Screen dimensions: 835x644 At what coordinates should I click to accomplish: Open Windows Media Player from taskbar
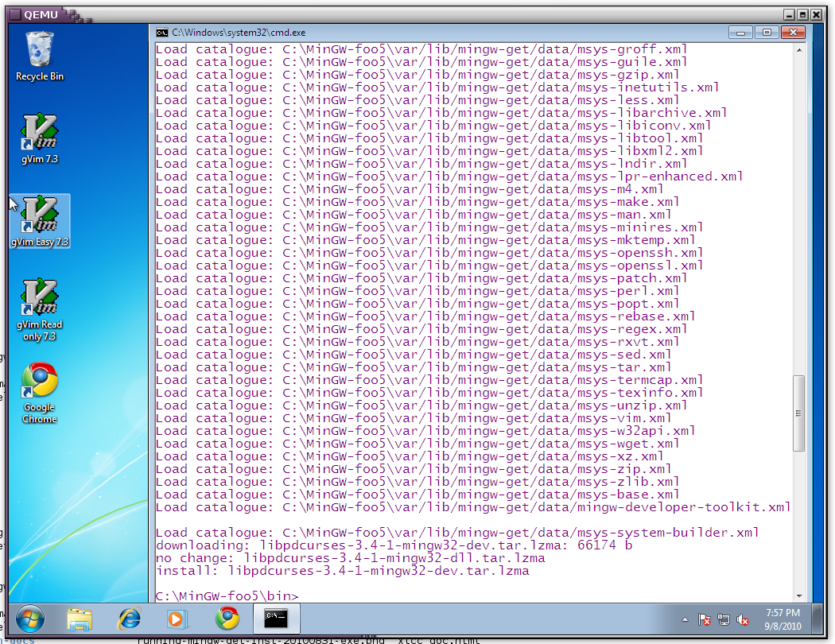coord(177,619)
